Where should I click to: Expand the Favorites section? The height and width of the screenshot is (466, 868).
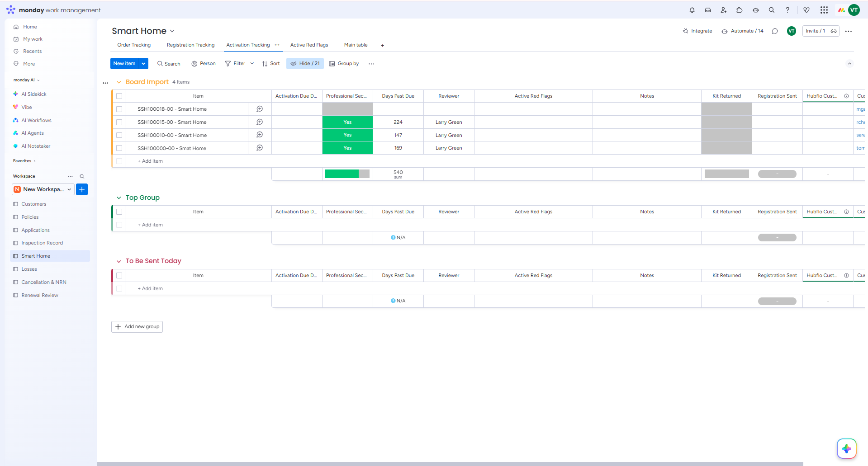click(x=24, y=161)
